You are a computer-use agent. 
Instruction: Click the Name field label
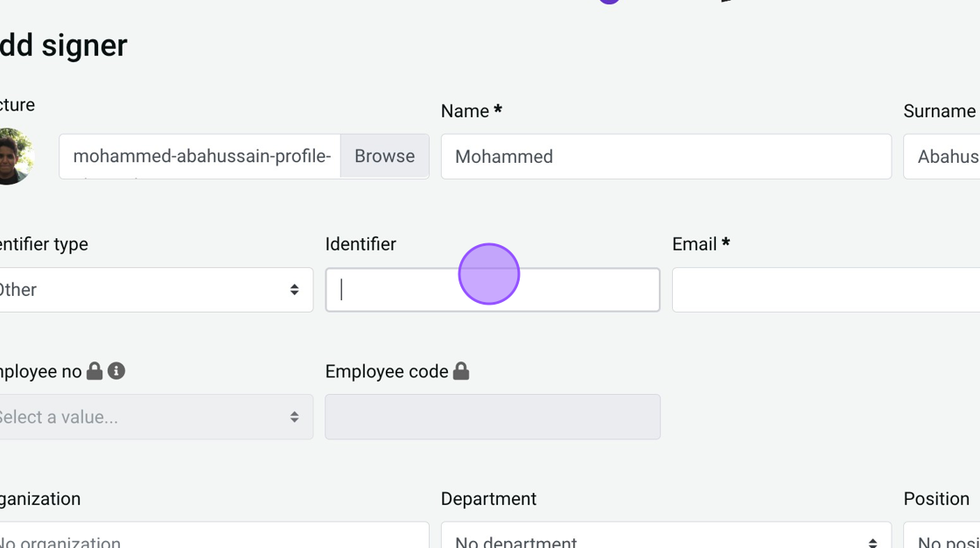(465, 111)
